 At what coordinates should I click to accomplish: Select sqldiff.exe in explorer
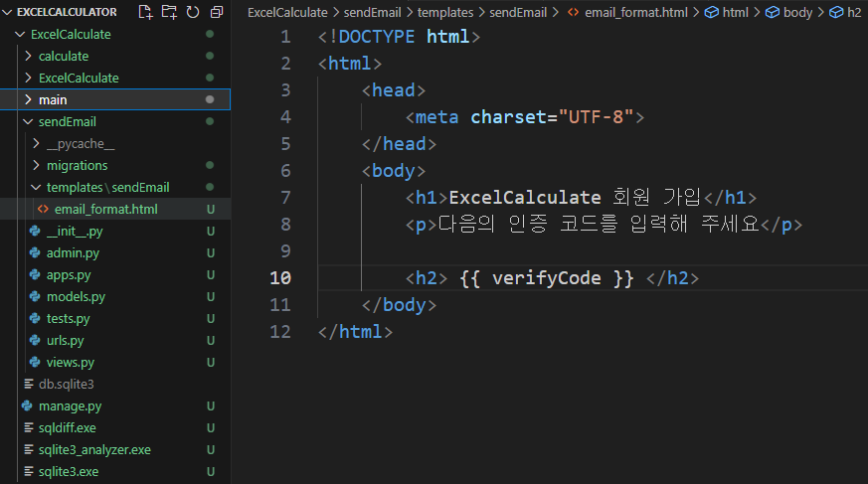pyautogui.click(x=67, y=427)
